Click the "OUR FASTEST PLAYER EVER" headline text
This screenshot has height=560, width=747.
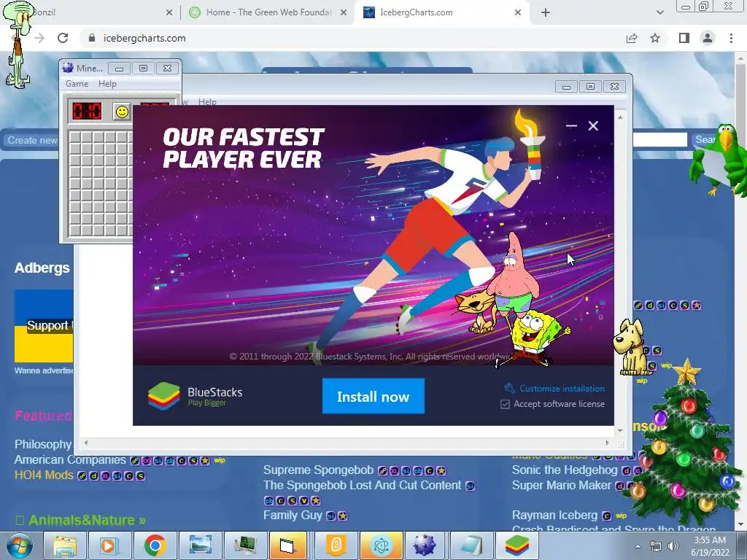coord(243,148)
